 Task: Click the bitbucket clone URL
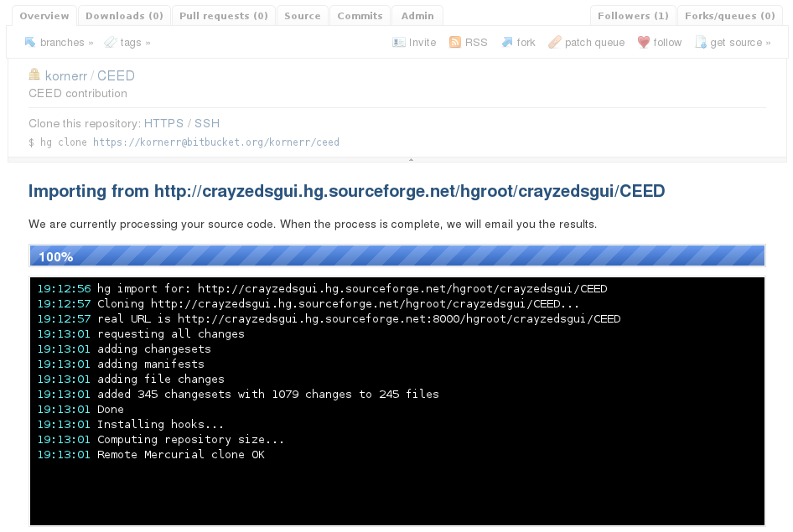pyautogui.click(x=216, y=142)
